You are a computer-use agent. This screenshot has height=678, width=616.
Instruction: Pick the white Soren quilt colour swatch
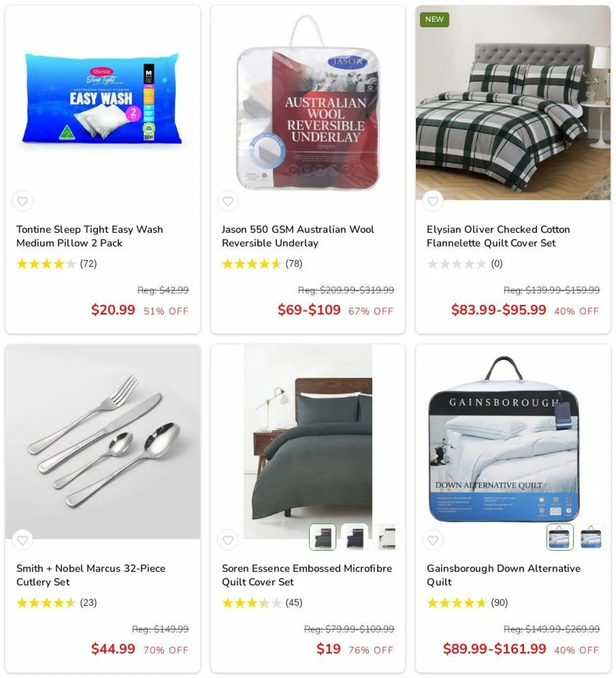(386, 537)
